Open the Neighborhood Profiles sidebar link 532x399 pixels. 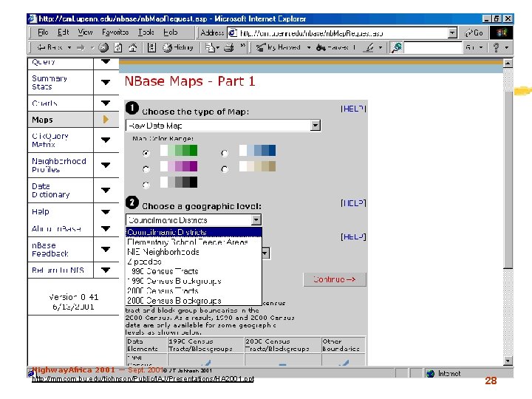pos(58,166)
